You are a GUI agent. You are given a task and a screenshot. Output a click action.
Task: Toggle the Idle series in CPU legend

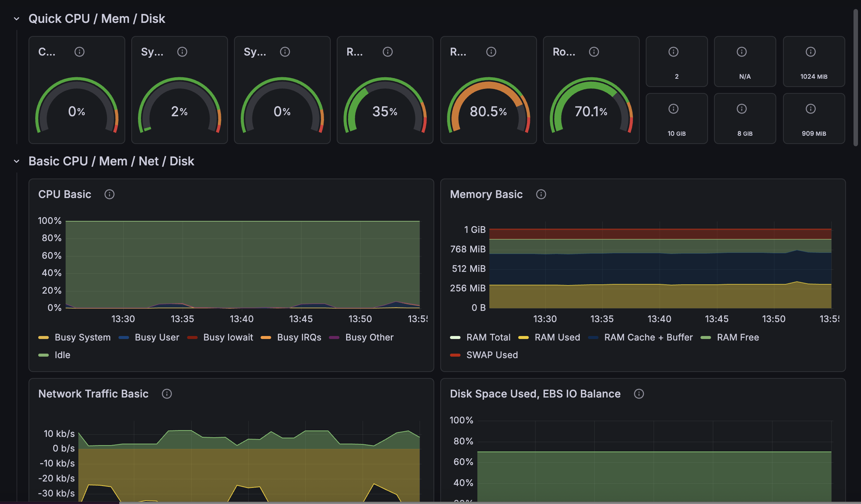coord(63,355)
